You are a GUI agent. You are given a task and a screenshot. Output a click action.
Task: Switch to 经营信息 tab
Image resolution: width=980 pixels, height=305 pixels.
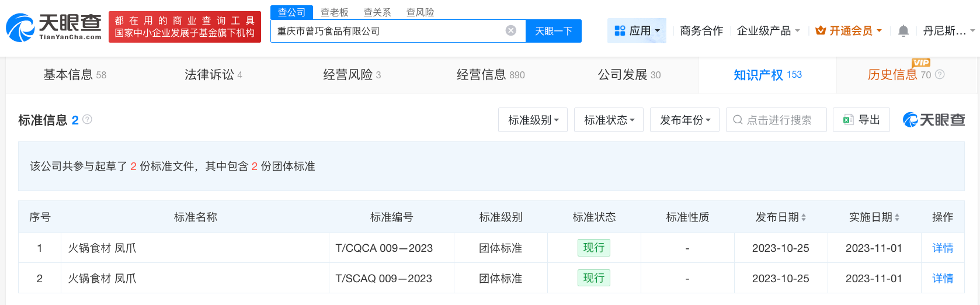click(x=491, y=75)
